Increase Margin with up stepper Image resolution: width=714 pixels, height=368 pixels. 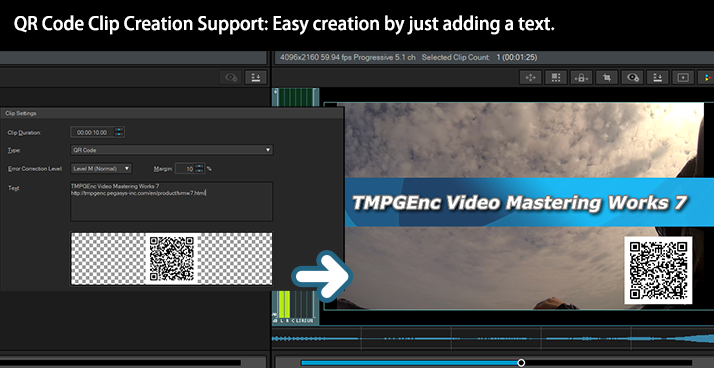click(x=199, y=166)
